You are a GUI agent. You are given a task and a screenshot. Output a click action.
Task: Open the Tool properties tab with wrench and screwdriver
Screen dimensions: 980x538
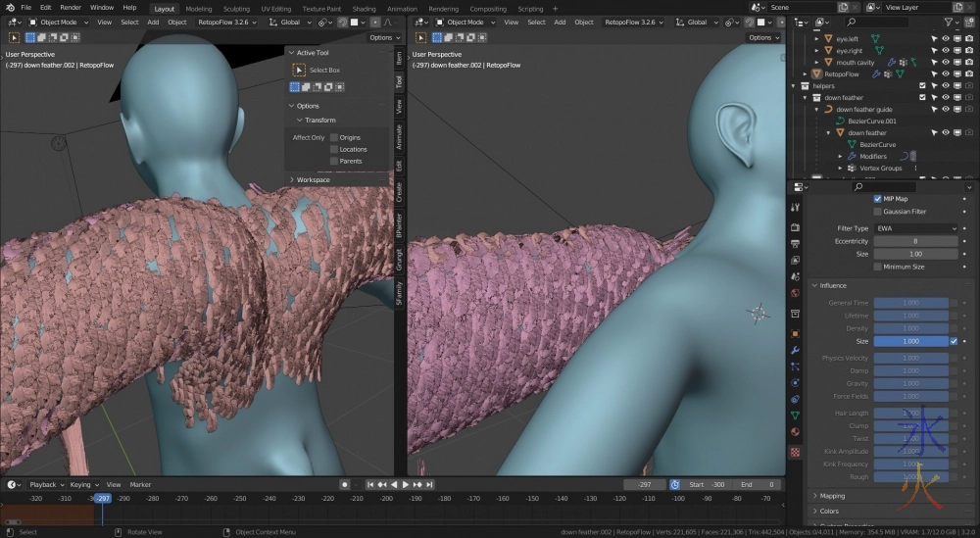795,208
